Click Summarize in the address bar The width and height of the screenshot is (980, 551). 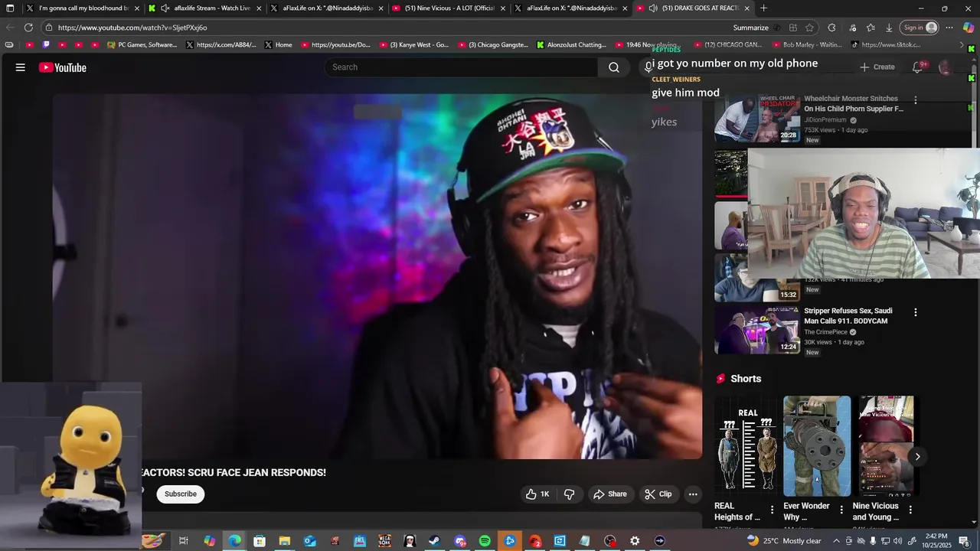[750, 28]
